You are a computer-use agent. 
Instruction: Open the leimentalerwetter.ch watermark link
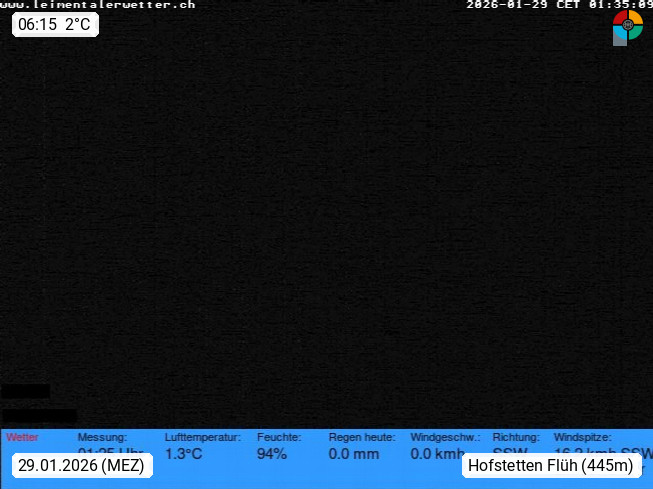(x=98, y=5)
